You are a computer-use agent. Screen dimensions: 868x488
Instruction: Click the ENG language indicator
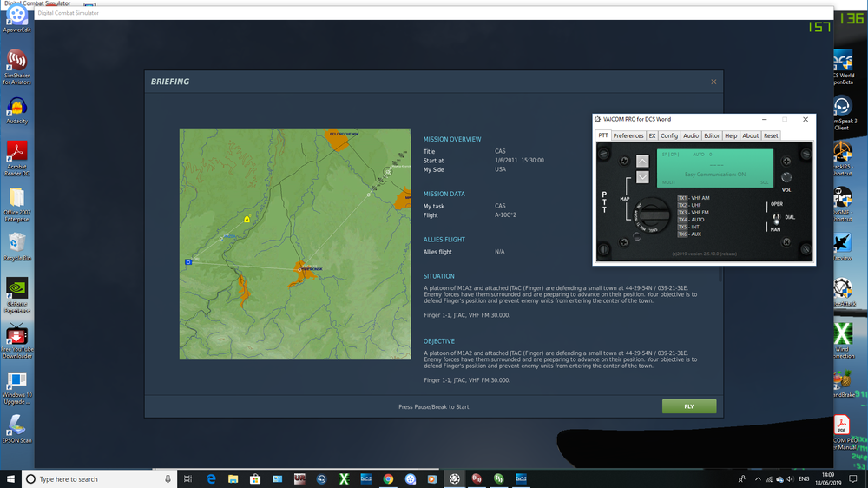click(804, 479)
